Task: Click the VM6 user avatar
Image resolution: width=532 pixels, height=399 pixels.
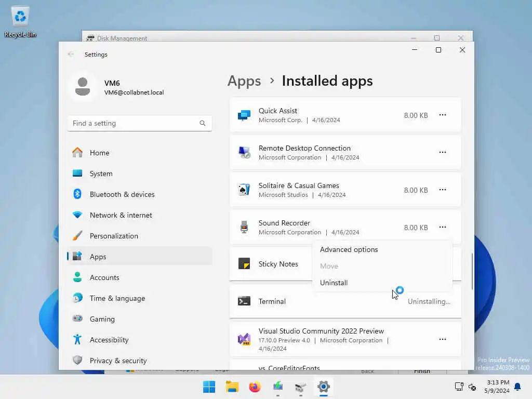Action: click(83, 87)
